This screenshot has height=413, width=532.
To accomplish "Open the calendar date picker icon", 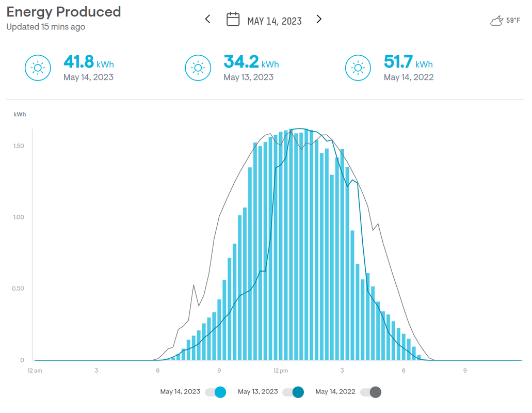I will pos(233,19).
